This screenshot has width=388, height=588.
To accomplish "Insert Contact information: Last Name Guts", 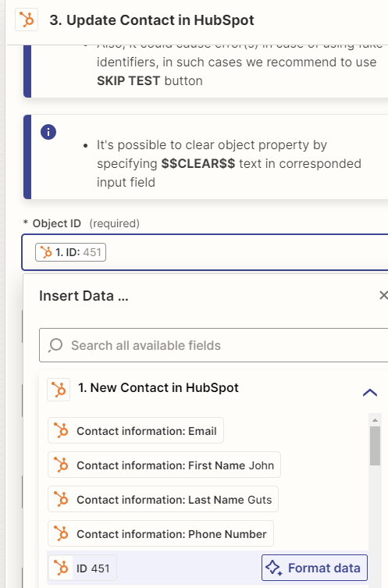I will (x=163, y=500).
